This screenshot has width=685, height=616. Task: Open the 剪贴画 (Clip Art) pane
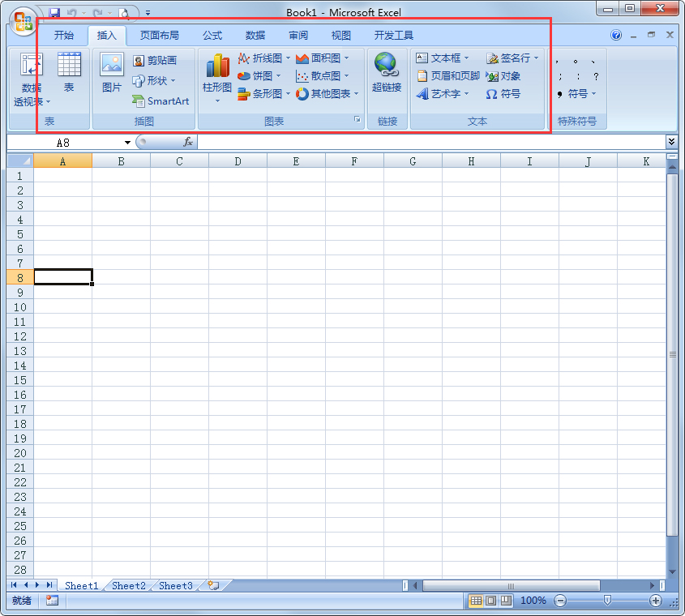[x=157, y=59]
